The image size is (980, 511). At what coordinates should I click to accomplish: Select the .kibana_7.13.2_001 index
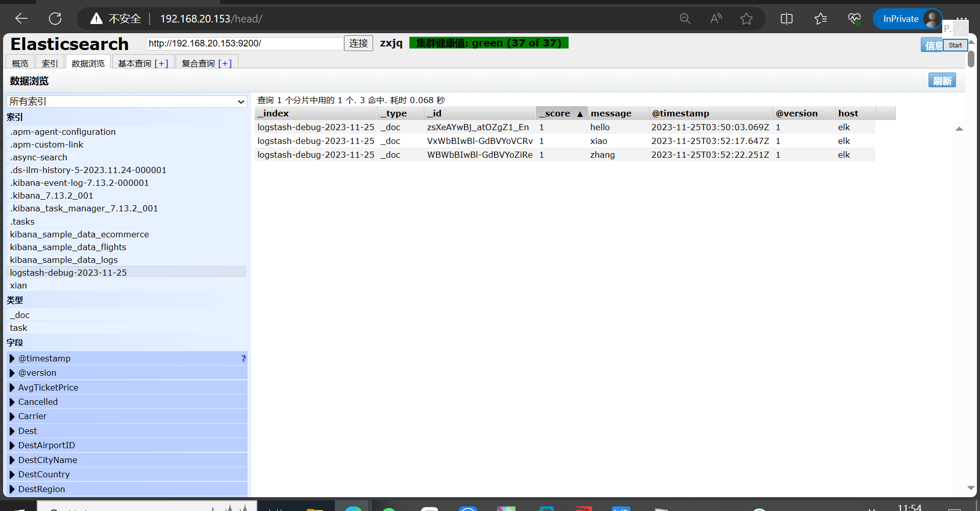click(127, 196)
